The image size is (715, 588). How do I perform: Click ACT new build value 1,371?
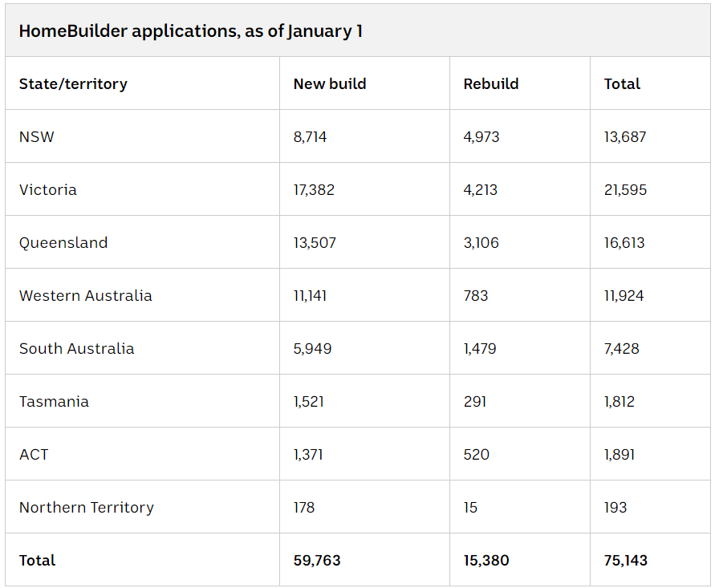308,455
